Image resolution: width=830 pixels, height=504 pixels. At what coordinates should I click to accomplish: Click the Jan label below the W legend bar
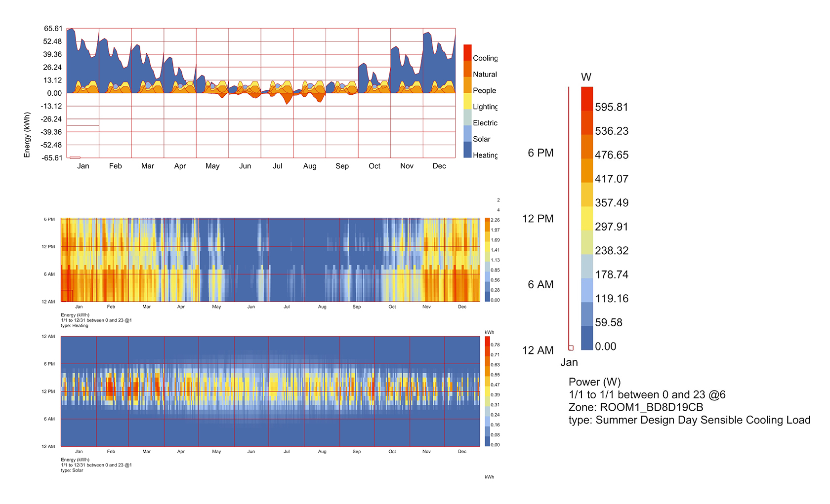[x=569, y=362]
